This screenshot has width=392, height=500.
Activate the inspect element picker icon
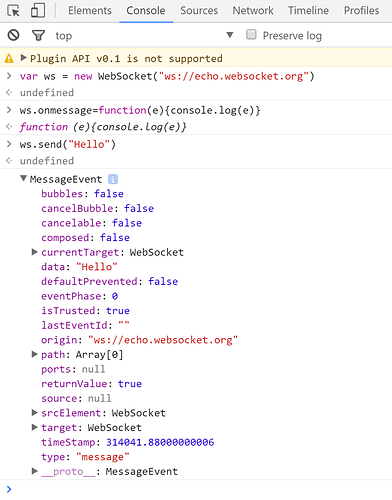point(13,11)
